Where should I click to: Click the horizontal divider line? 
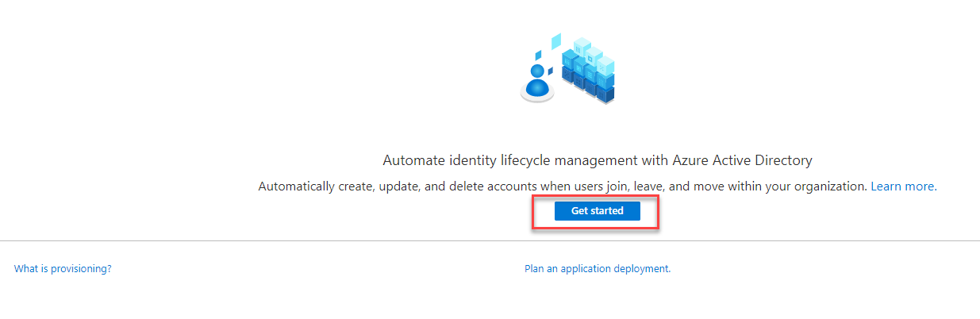tap(490, 240)
